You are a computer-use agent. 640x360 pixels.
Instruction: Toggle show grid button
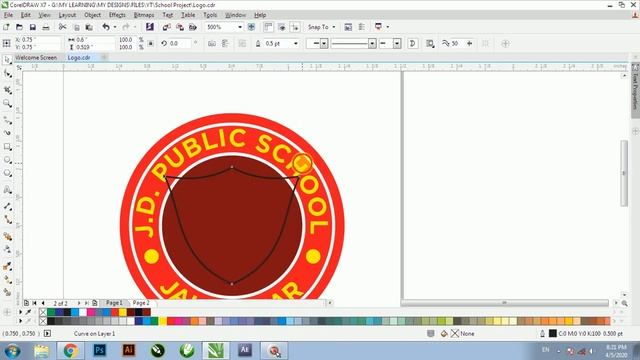(282, 27)
